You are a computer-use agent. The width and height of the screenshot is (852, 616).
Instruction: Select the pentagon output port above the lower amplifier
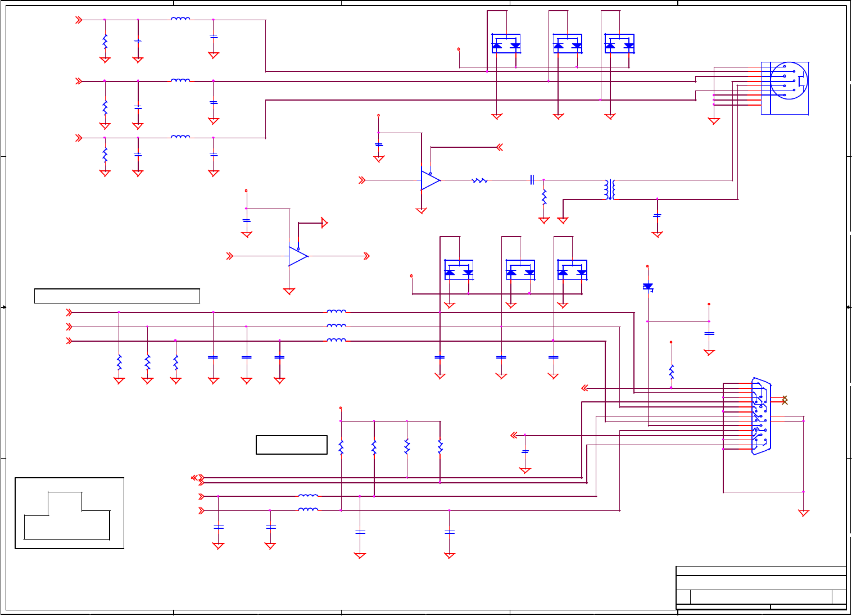tap(324, 223)
